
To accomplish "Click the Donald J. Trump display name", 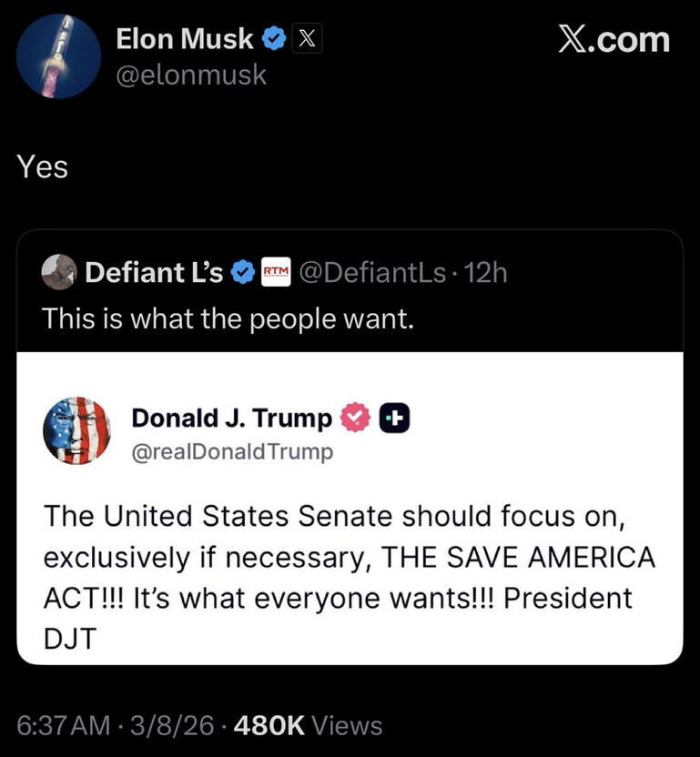I will 231,418.
